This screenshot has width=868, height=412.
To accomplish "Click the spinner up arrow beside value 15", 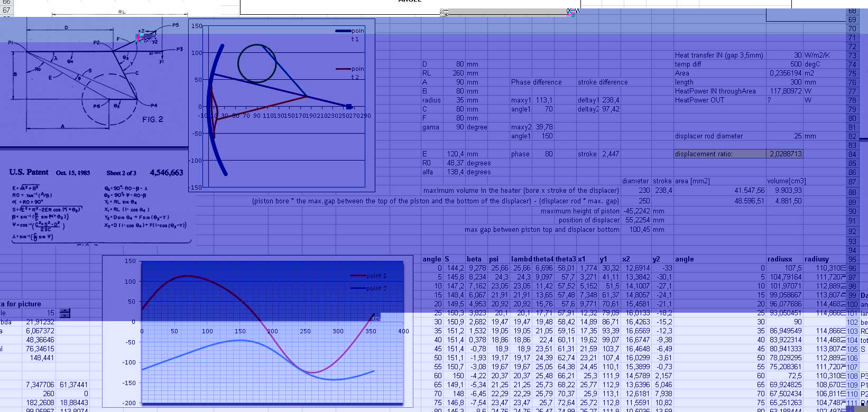I will (x=65, y=311).
